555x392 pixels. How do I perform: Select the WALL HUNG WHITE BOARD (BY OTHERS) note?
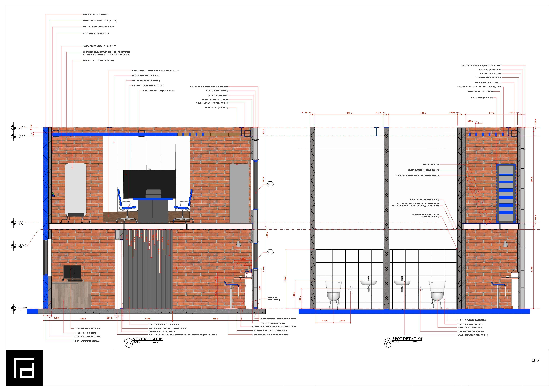coord(99,27)
